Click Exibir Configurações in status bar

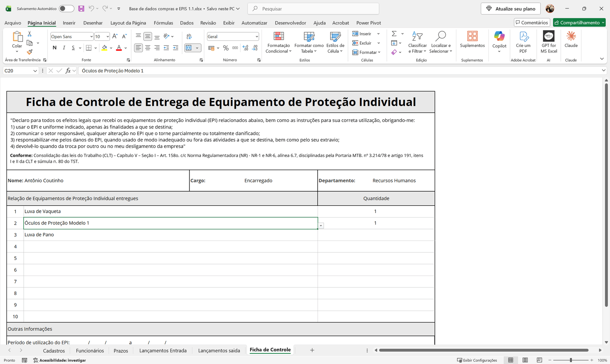(x=477, y=360)
